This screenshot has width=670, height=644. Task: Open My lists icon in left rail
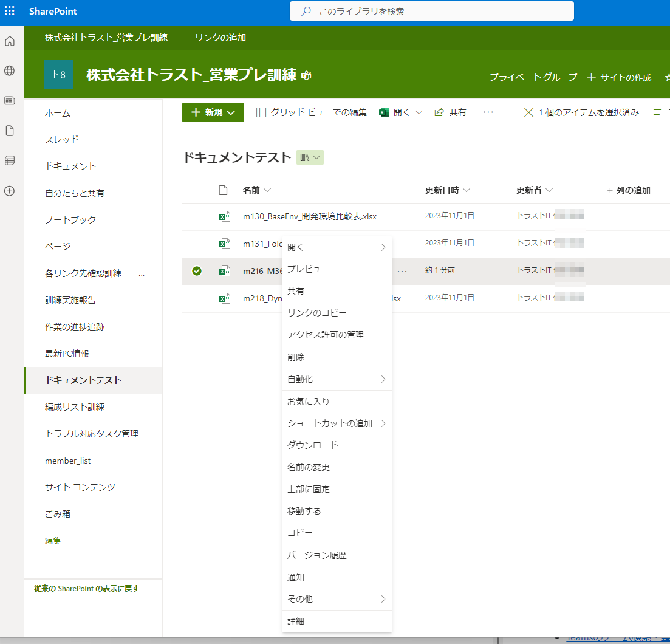pos(9,160)
